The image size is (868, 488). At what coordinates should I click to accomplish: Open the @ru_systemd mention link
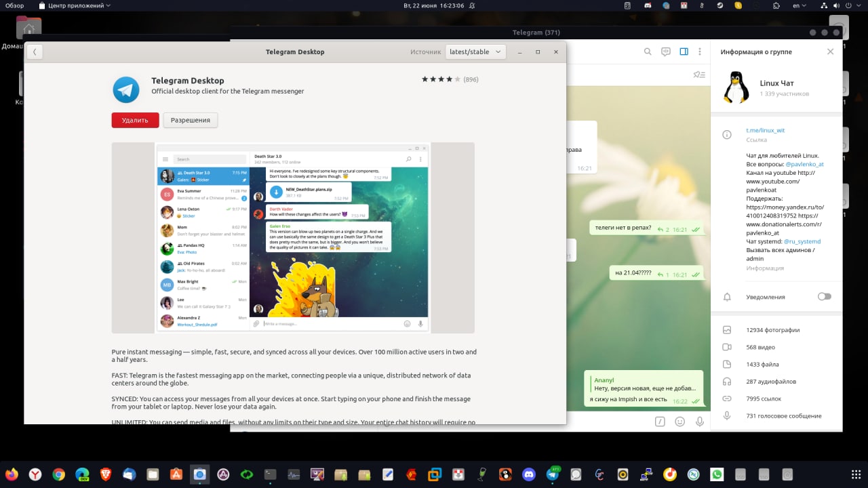(x=802, y=241)
